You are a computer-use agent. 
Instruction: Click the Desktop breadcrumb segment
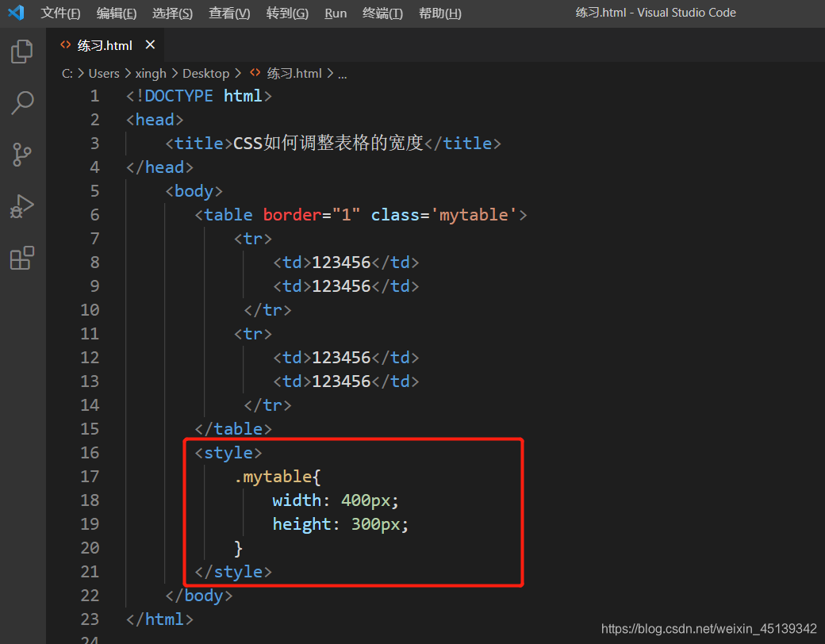click(x=205, y=74)
